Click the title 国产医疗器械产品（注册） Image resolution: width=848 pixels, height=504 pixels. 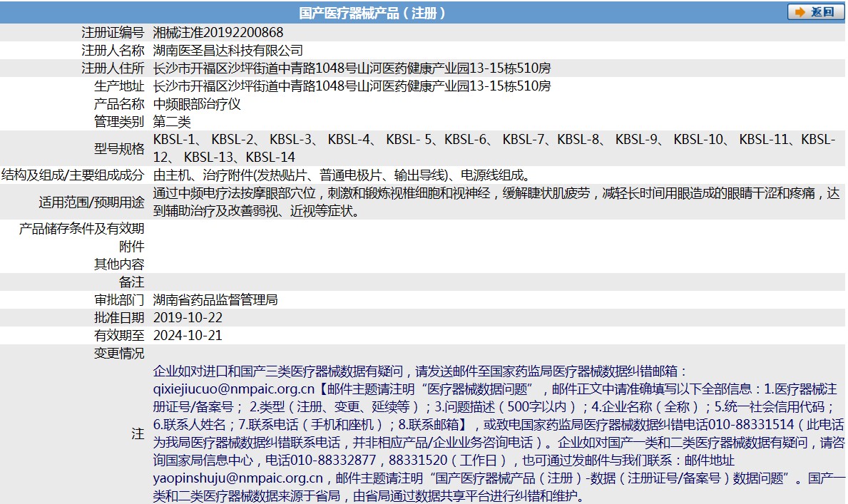point(372,13)
